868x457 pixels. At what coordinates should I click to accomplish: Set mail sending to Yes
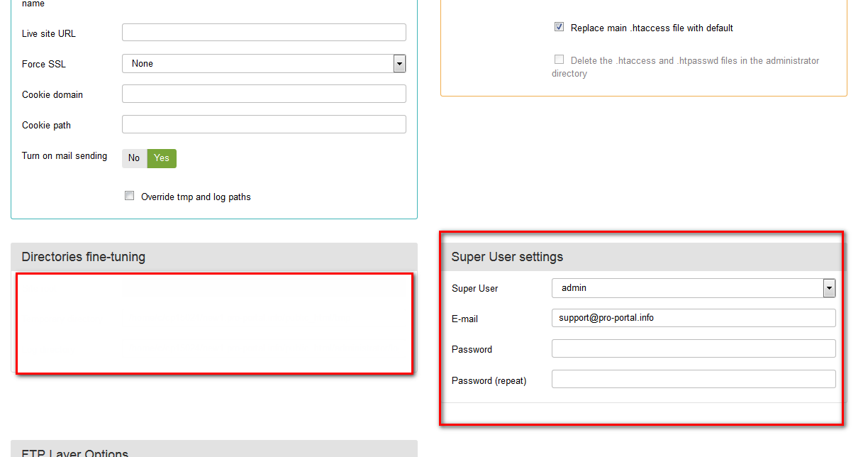[162, 158]
